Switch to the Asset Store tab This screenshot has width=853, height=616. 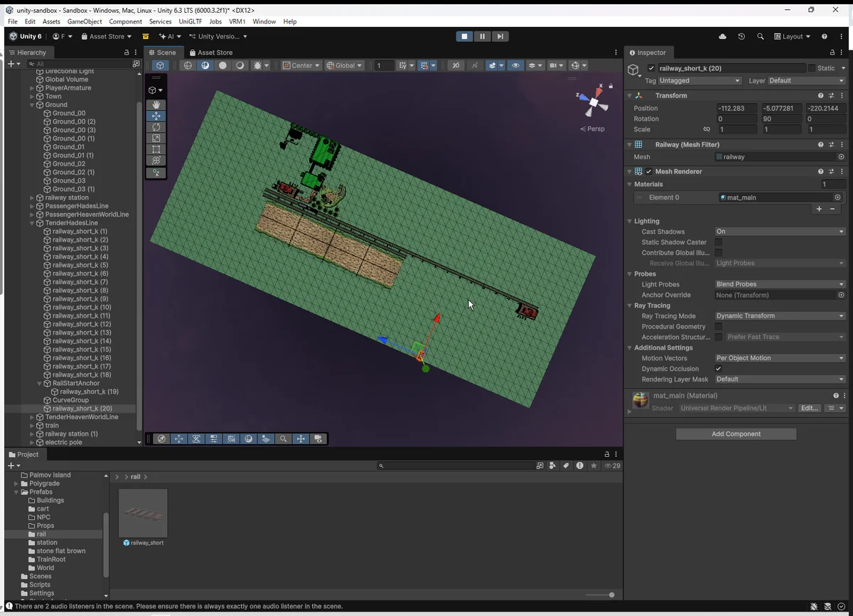coord(211,53)
